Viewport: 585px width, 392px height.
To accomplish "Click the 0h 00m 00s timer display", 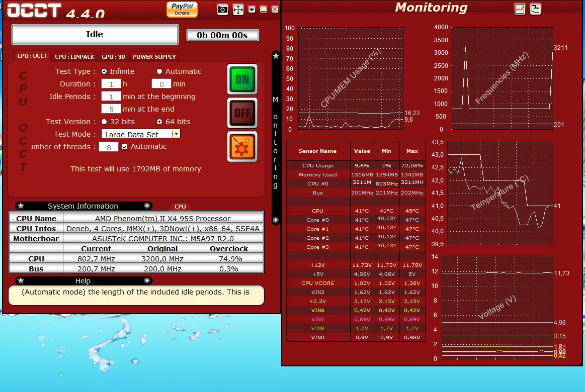I will click(222, 35).
